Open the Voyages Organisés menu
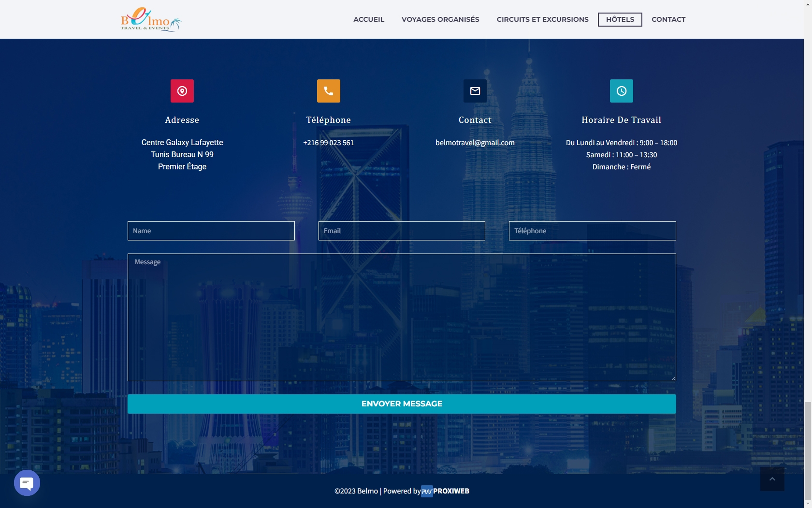Image resolution: width=812 pixels, height=508 pixels. click(x=440, y=19)
